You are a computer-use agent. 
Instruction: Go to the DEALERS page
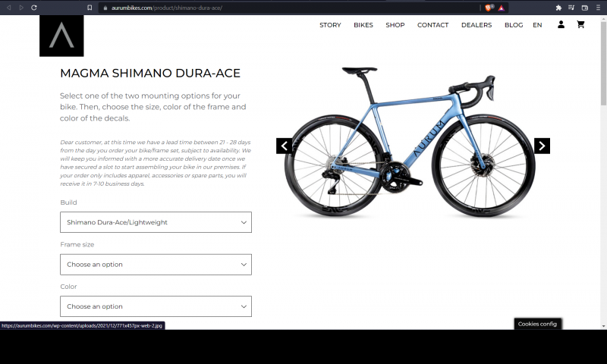click(476, 25)
